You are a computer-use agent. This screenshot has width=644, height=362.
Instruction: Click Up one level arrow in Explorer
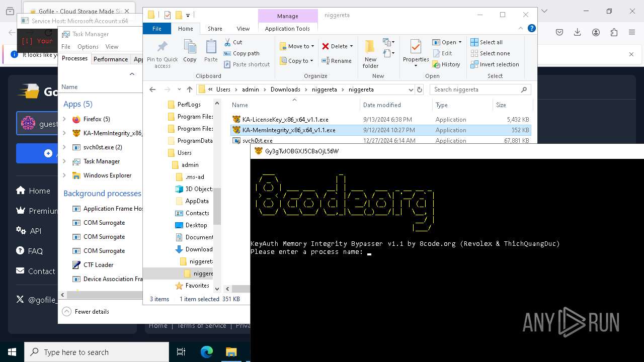pyautogui.click(x=189, y=89)
